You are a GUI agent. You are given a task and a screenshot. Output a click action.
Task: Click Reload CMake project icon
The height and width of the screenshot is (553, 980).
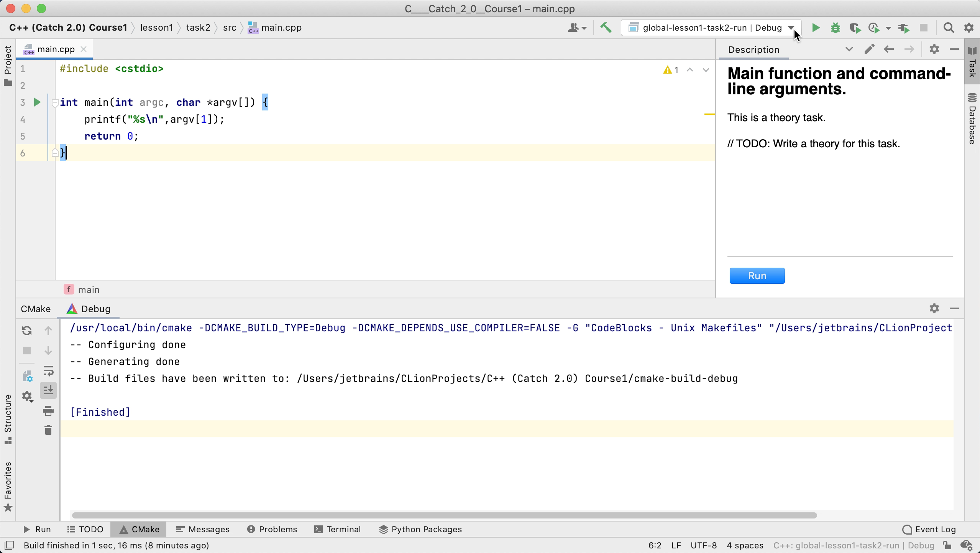coord(27,331)
